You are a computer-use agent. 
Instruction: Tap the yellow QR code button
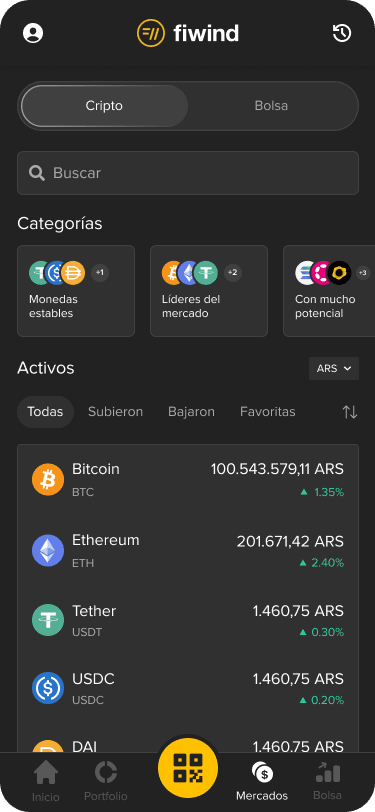click(188, 767)
